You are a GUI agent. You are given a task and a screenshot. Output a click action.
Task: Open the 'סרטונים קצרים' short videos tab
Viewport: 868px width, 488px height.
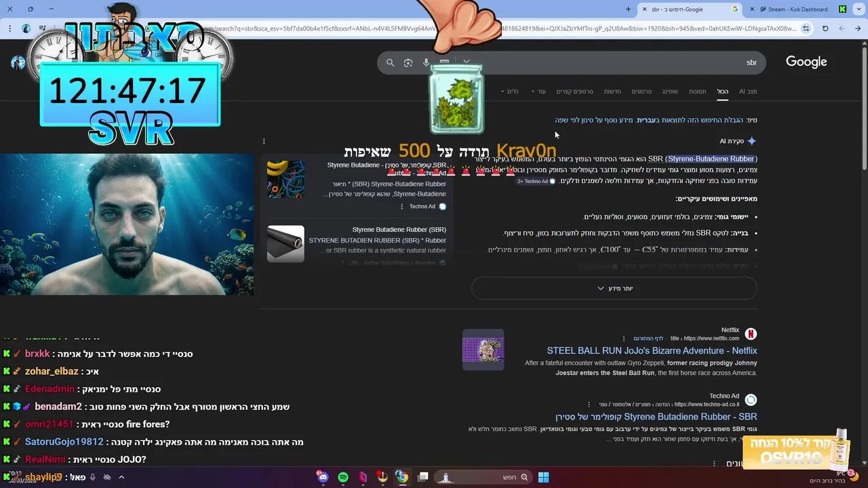[574, 91]
